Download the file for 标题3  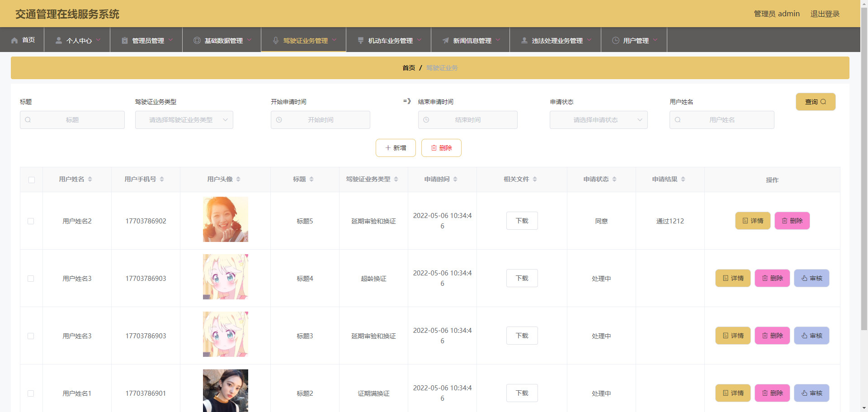tap(522, 336)
